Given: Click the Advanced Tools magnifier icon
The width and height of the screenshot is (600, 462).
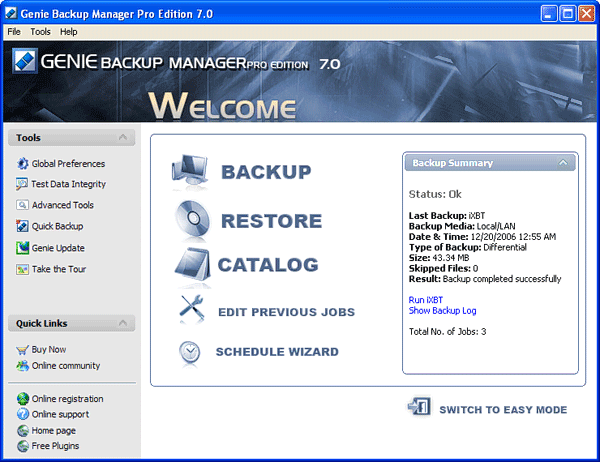Looking at the screenshot, I should click(x=22, y=205).
